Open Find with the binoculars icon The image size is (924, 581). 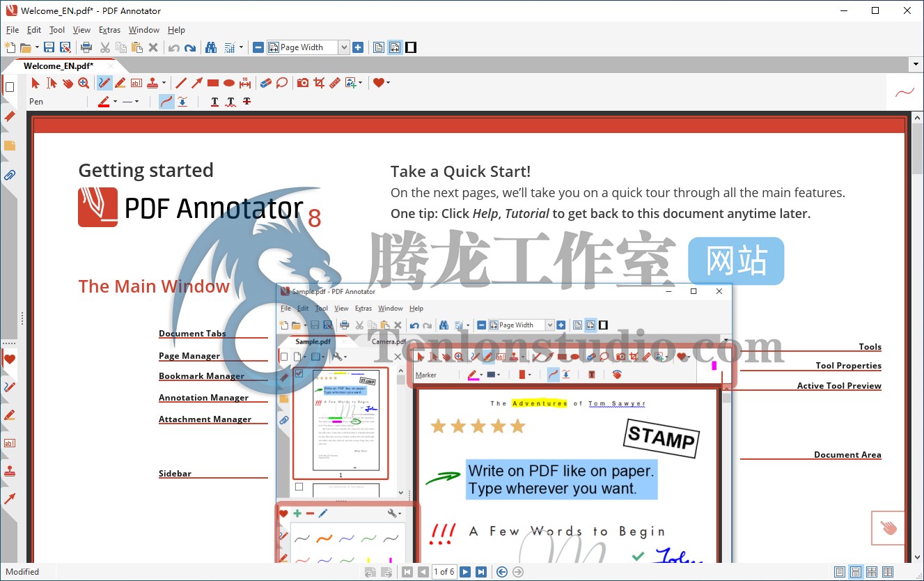point(211,47)
